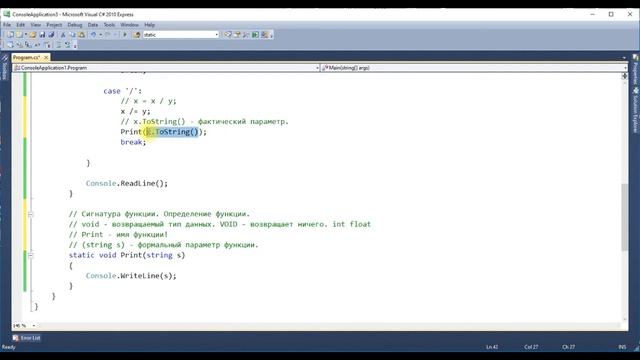The image size is (640, 360).
Task: Open the editor zoom level dropdown
Action: pos(33,326)
